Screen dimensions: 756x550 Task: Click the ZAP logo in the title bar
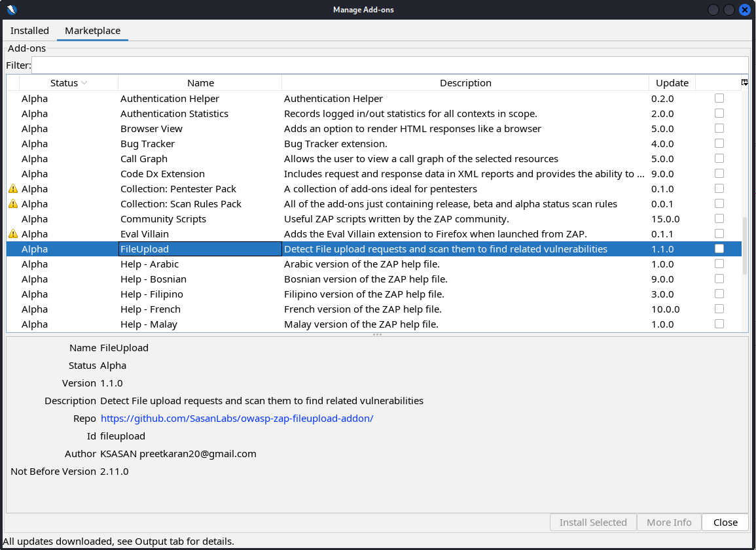[x=12, y=9]
